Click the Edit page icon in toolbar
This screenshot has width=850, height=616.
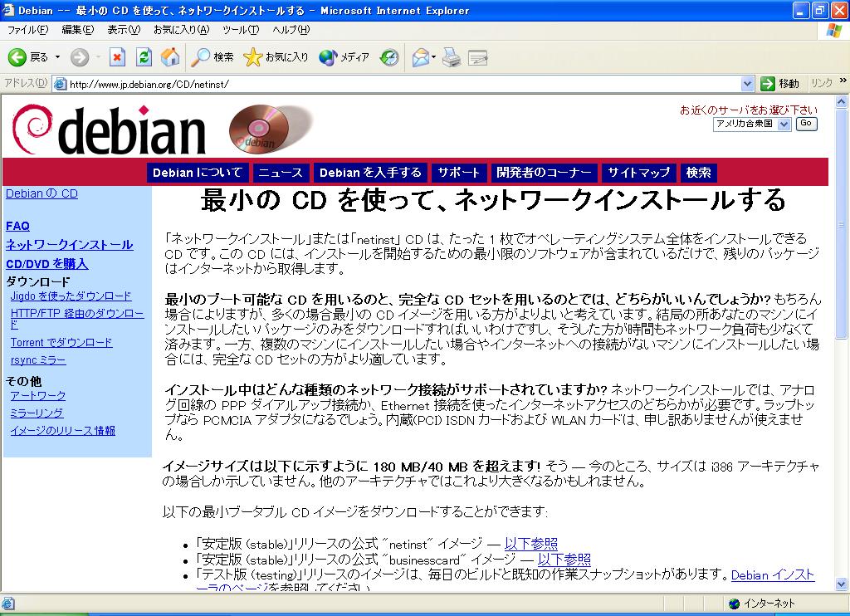coord(477,57)
